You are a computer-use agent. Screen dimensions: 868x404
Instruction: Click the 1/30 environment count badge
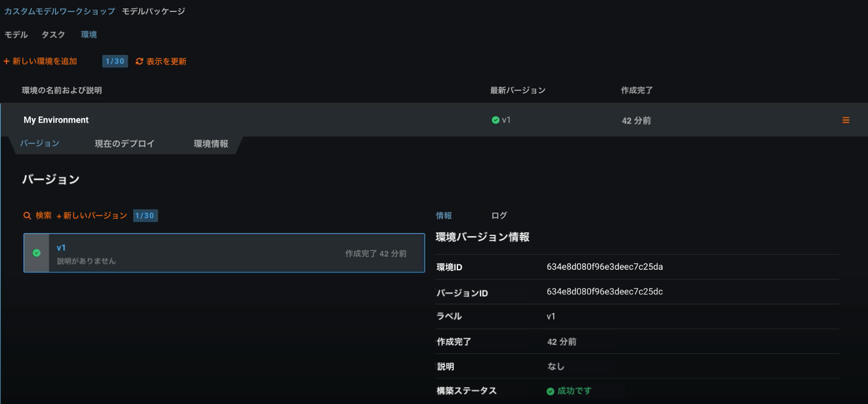(115, 61)
